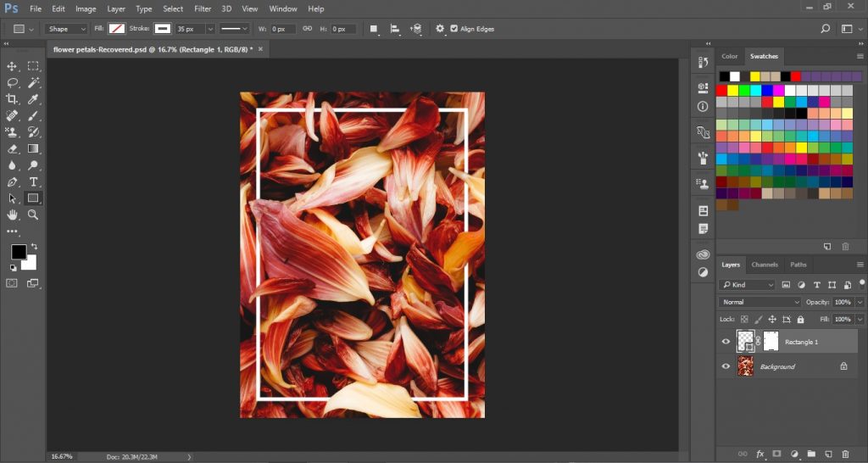Image resolution: width=868 pixels, height=463 pixels.
Task: Switch to the Color tab
Action: 730,56
